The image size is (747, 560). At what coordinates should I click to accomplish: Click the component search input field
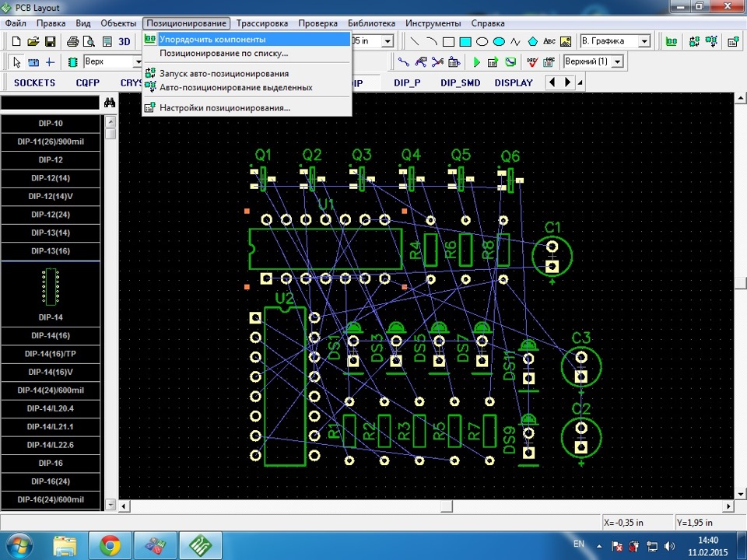tap(50, 103)
